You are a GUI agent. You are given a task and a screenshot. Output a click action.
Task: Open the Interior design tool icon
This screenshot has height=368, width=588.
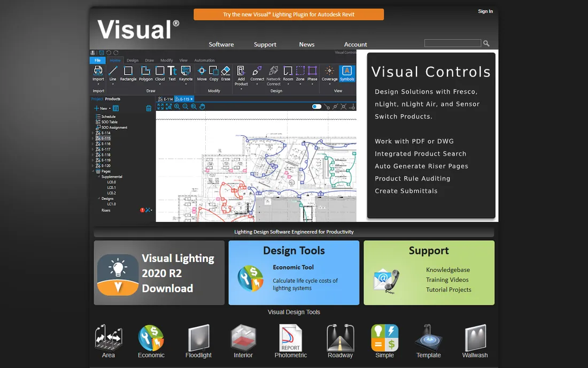click(243, 338)
